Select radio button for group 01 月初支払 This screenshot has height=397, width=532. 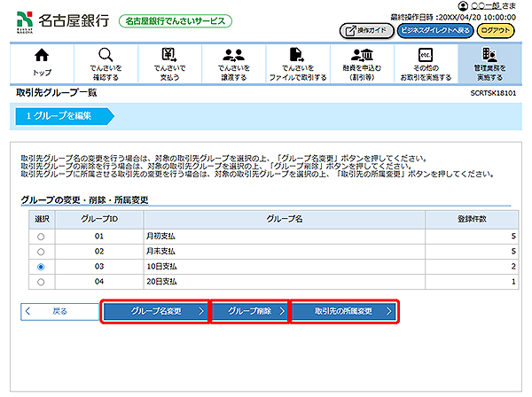point(41,237)
